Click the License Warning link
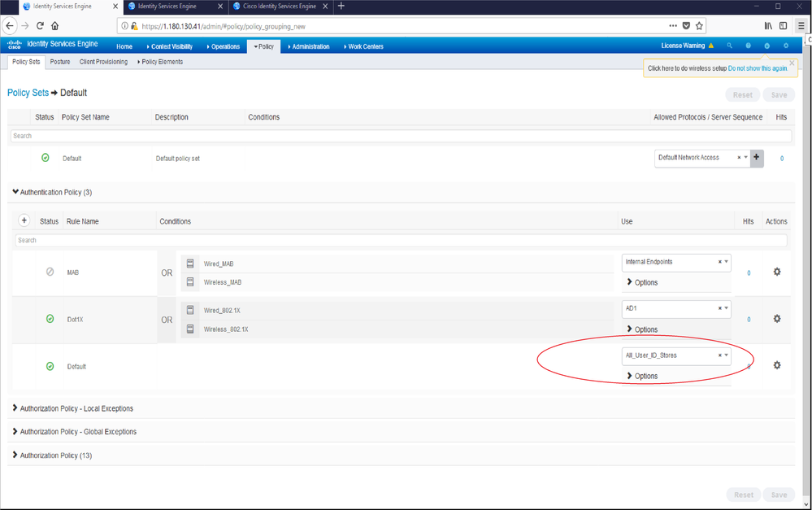Image resolution: width=812 pixels, height=510 pixels. [683, 46]
